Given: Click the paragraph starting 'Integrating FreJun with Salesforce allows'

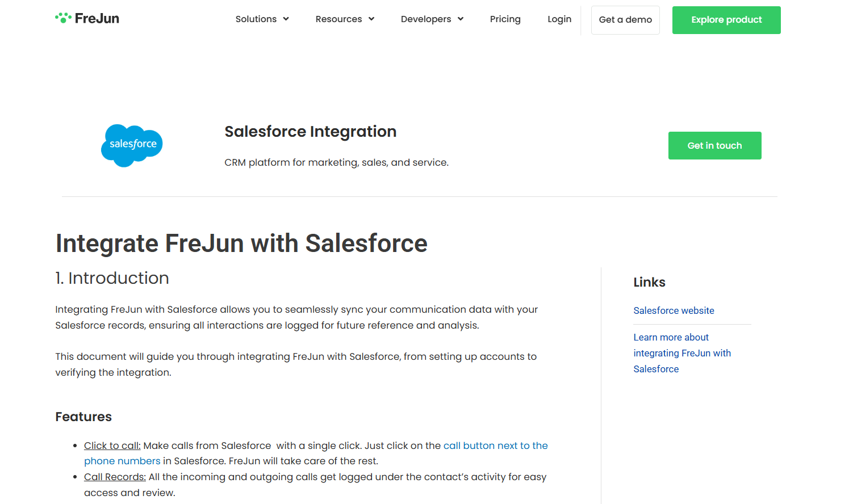Looking at the screenshot, I should pyautogui.click(x=296, y=317).
